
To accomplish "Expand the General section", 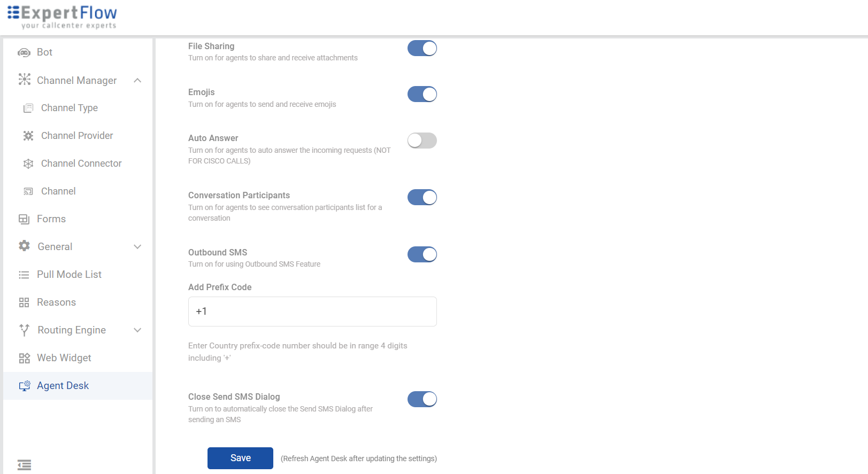I will (x=138, y=246).
